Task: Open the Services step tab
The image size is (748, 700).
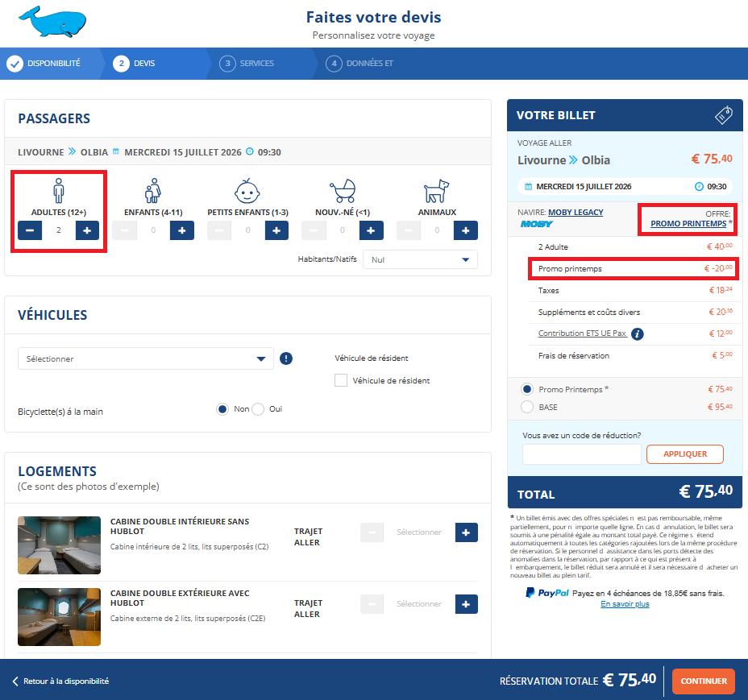Action: click(x=256, y=64)
